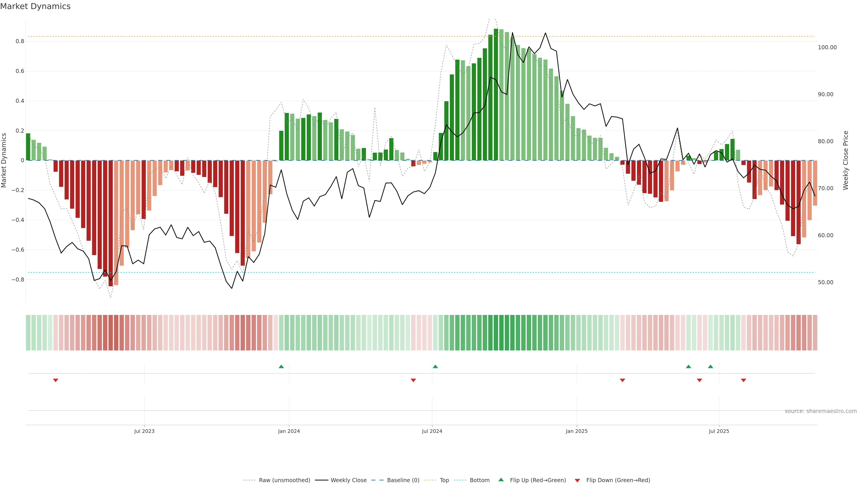Click the Market Dynamics y-axis title
This screenshot has width=868, height=488.
[4, 160]
